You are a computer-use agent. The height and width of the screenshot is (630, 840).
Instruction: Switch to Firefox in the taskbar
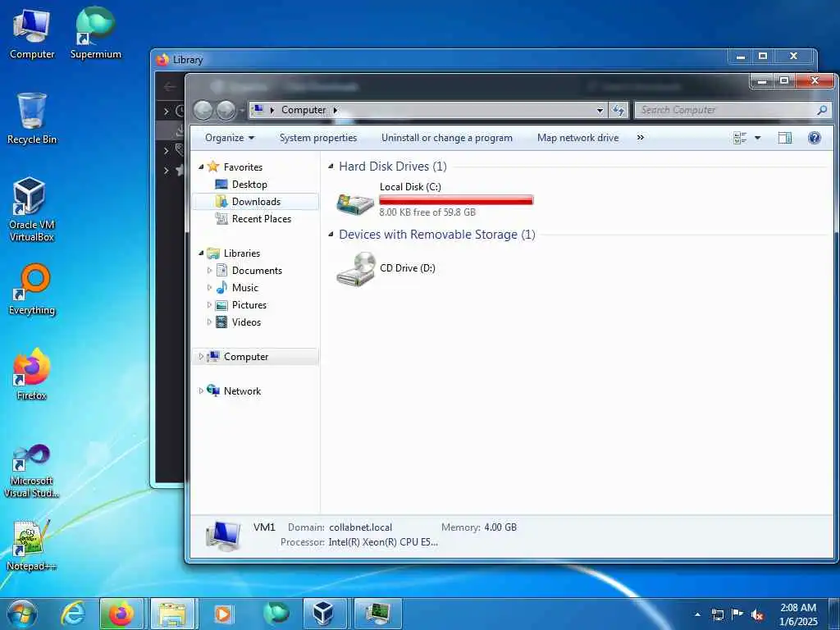click(121, 614)
